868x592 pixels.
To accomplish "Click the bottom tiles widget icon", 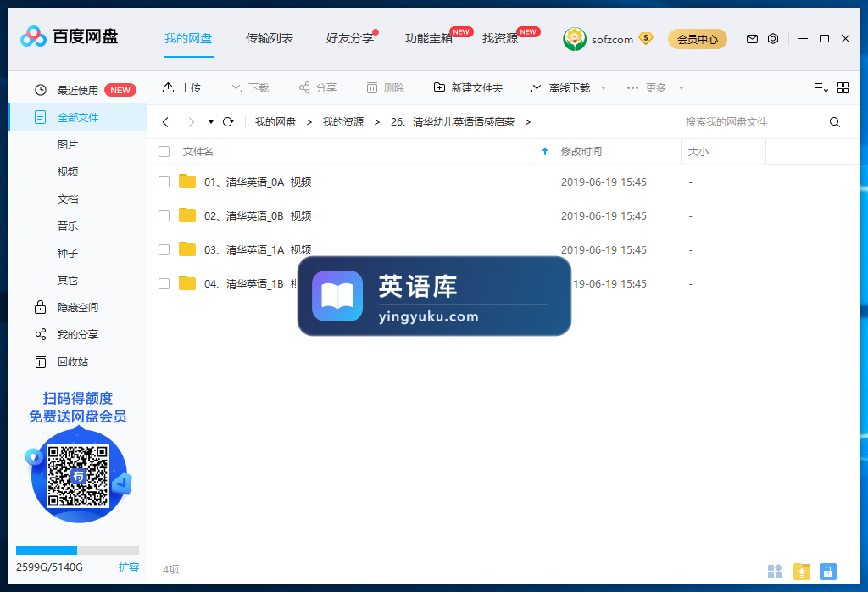I will point(775,571).
